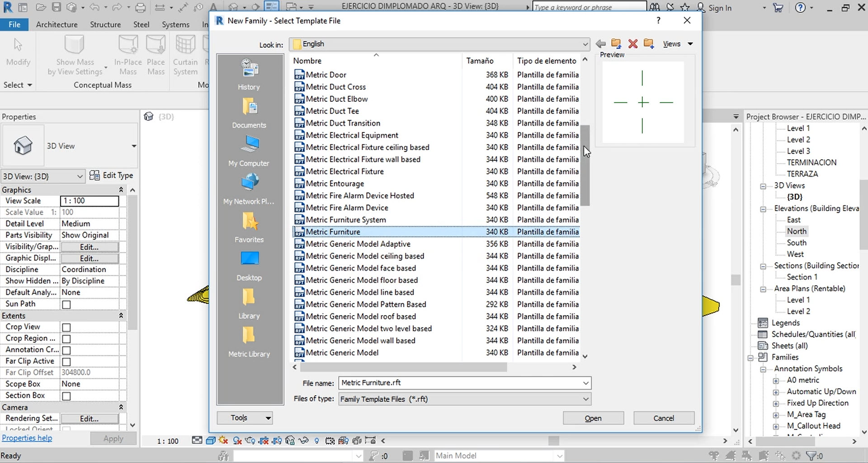
Task: Save the project using the Save icon
Action: pyautogui.click(x=56, y=7)
